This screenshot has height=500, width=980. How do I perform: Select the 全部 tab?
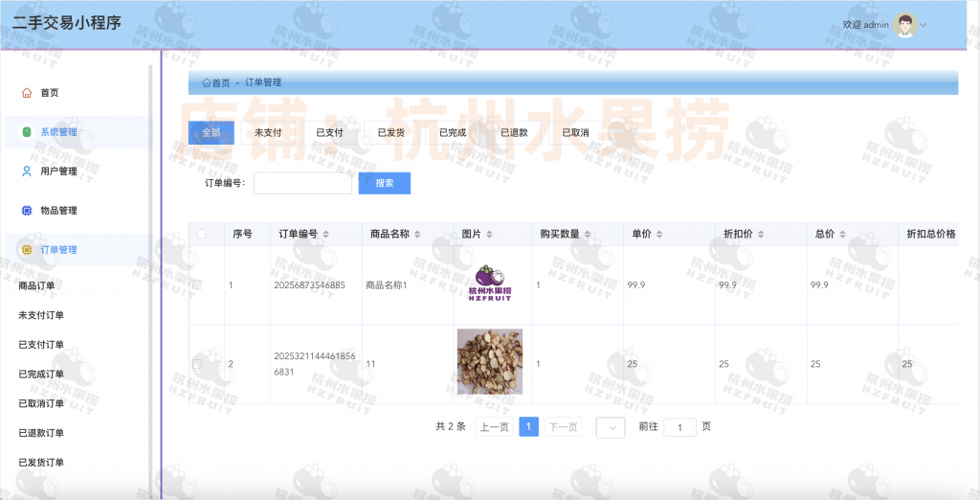(x=212, y=133)
